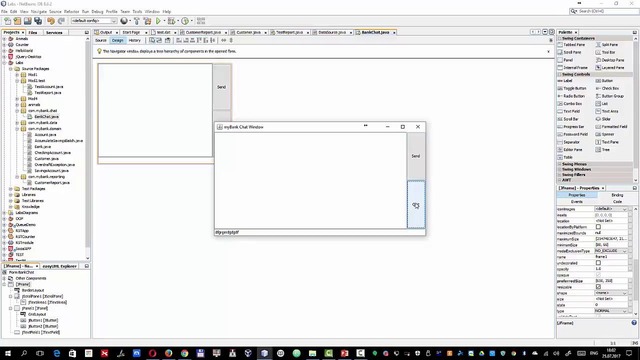The height and width of the screenshot is (360, 640).
Task: Select jButton1 in the navigator tree
Action: click(x=42, y=320)
